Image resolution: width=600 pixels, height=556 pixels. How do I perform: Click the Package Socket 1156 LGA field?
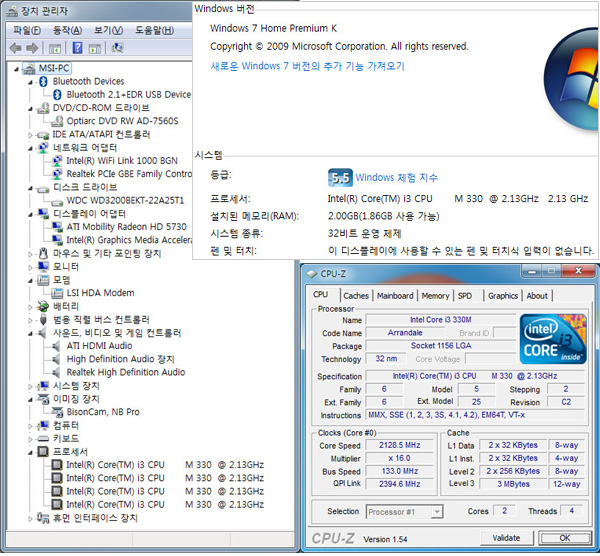pos(441,346)
